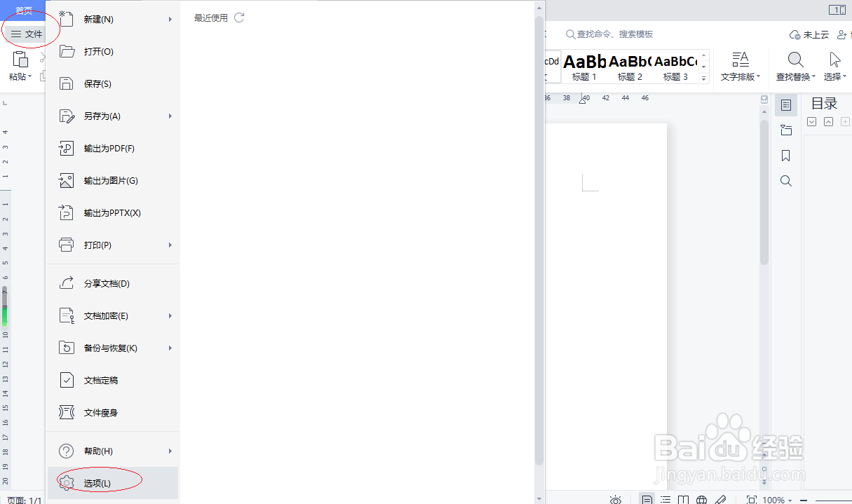This screenshot has height=504, width=852.
Task: Apply the 标题 3 heading style
Action: coord(675,67)
